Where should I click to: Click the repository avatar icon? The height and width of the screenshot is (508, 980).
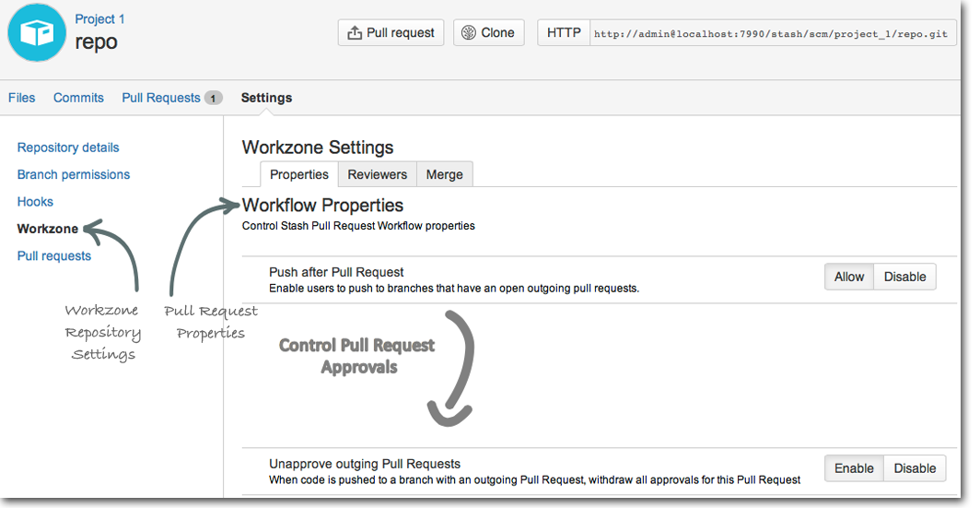pos(37,32)
